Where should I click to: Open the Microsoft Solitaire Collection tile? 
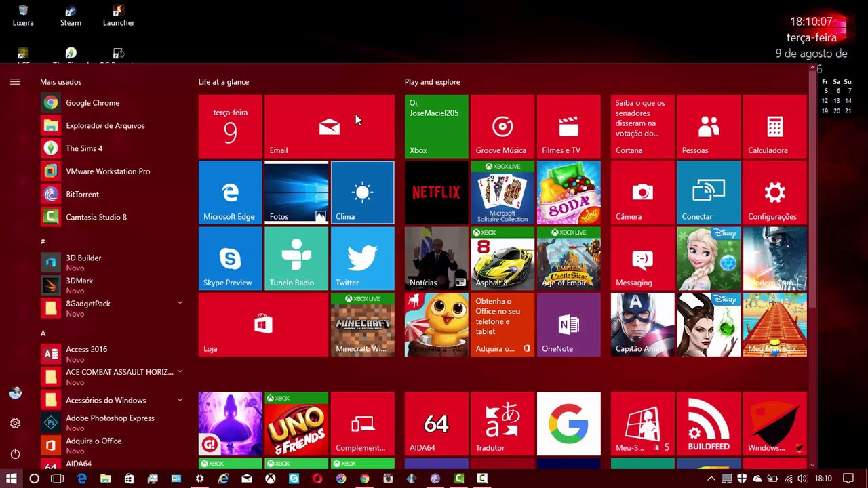502,192
